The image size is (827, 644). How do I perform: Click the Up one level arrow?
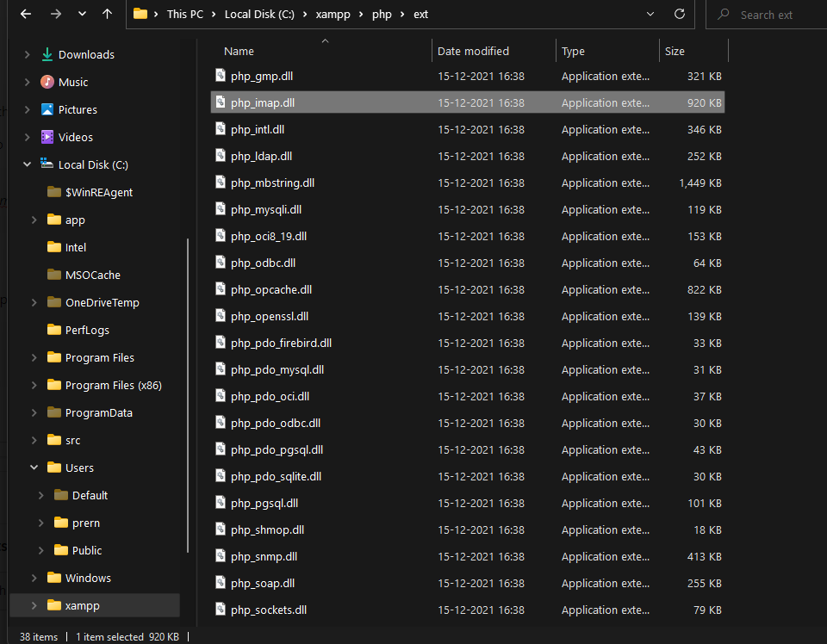pyautogui.click(x=107, y=14)
